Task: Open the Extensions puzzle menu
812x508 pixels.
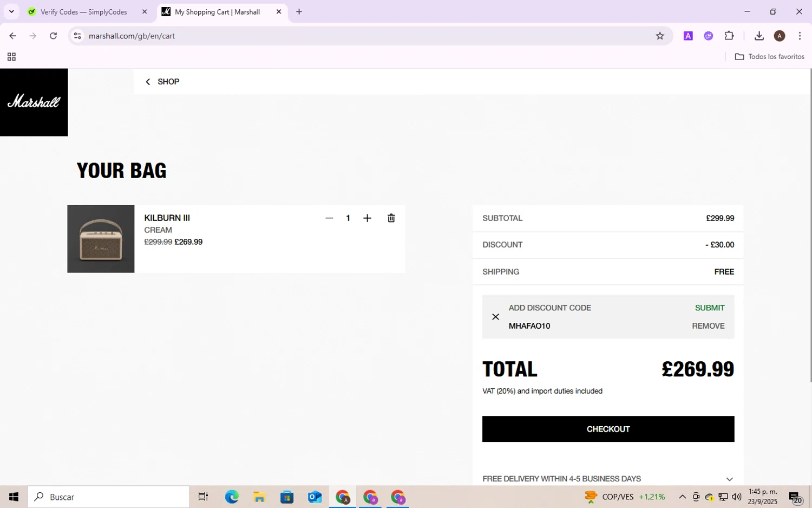Action: pos(729,36)
